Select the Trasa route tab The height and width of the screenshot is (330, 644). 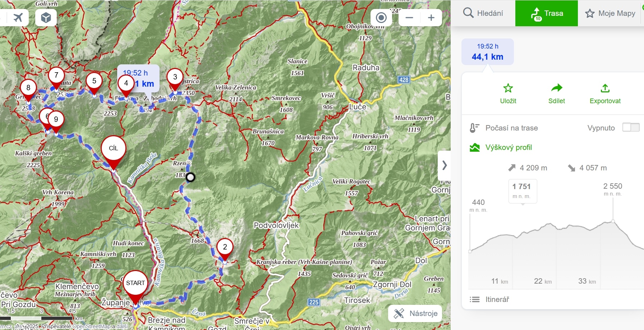(547, 13)
